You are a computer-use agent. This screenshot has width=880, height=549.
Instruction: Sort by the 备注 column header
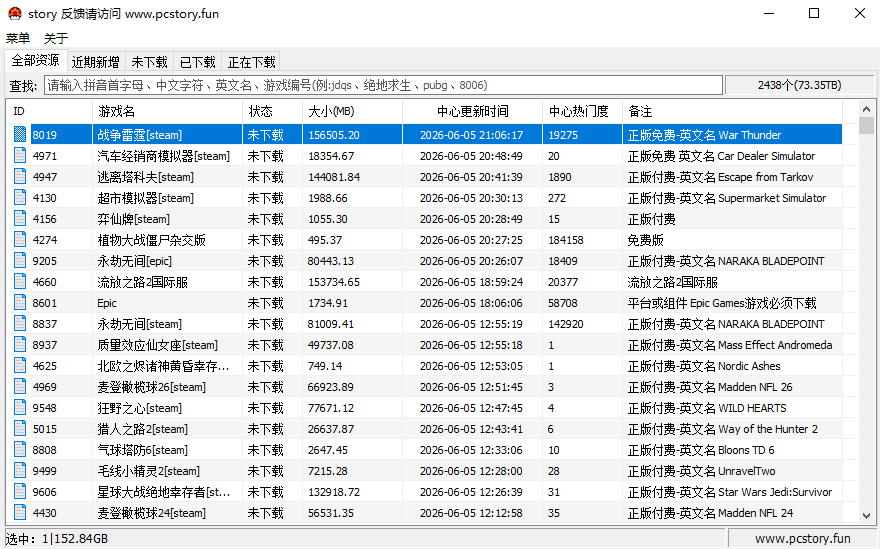[x=732, y=111]
